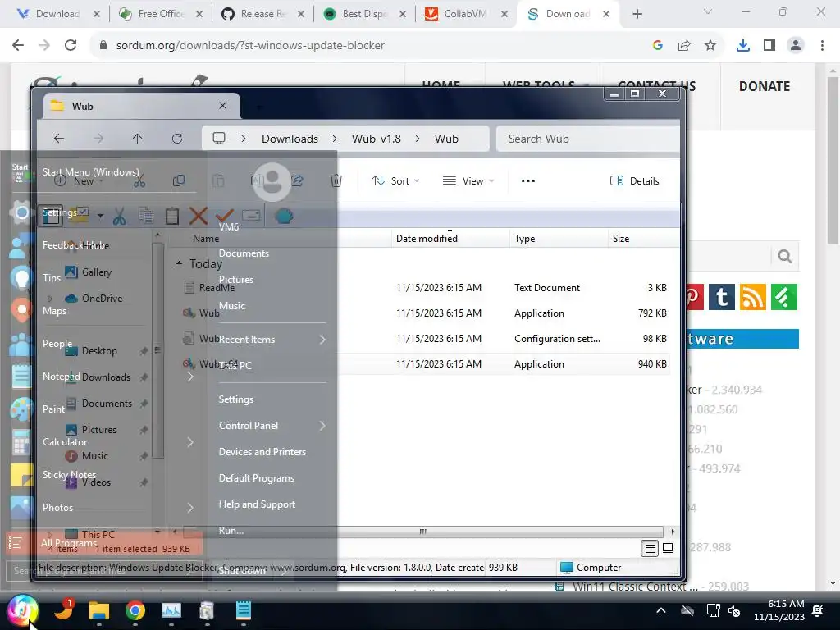
Task: Click the red X Delete toolbar icon
Action: click(199, 217)
